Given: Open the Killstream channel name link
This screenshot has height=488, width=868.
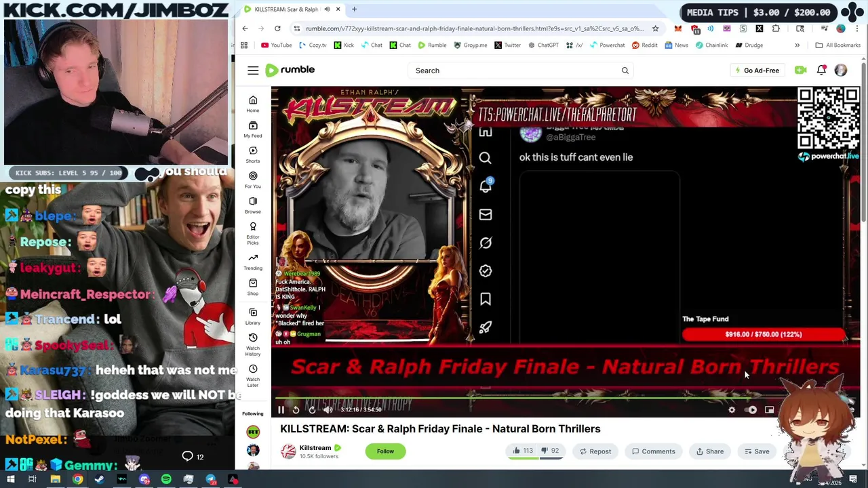Looking at the screenshot, I should click(315, 447).
